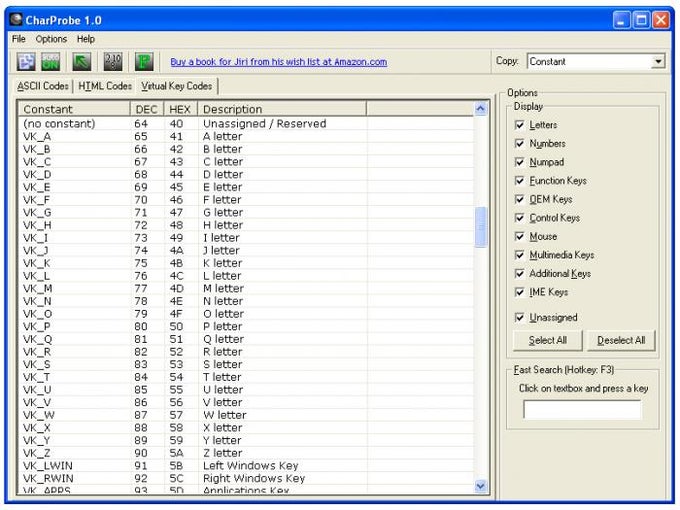Viewport: 680px width, 510px height.
Task: Select the VK_A row
Action: pyautogui.click(x=246, y=137)
